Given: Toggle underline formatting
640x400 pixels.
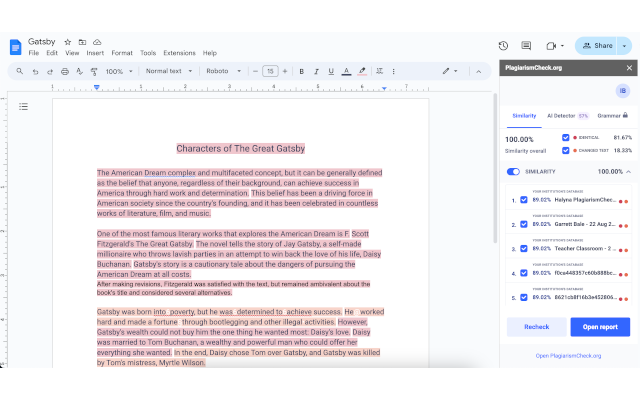Looking at the screenshot, I should (331, 71).
